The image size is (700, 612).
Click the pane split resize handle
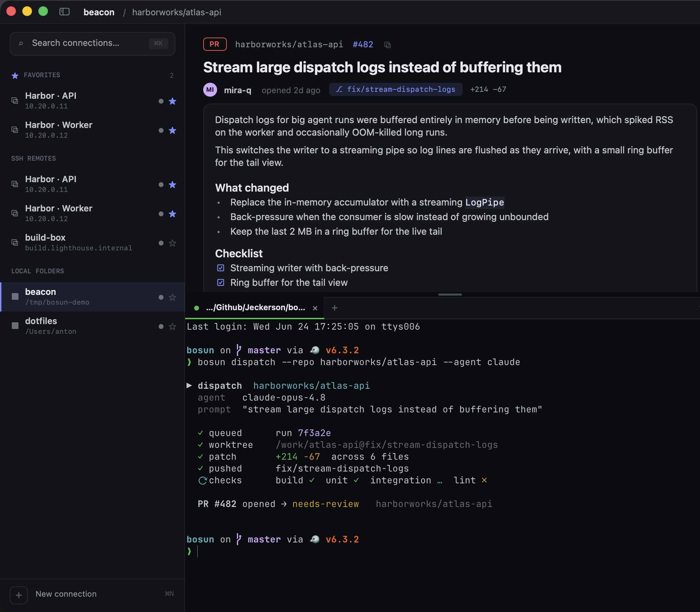point(450,295)
